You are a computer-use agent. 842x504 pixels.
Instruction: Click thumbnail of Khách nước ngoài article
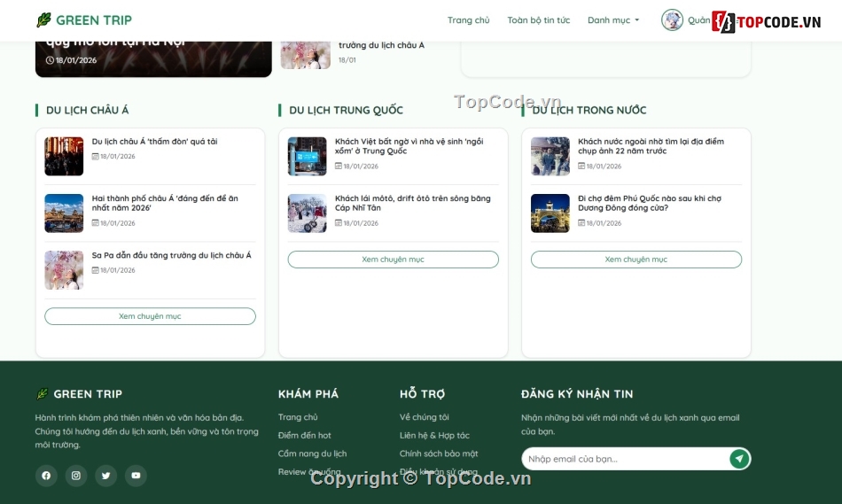(x=550, y=156)
